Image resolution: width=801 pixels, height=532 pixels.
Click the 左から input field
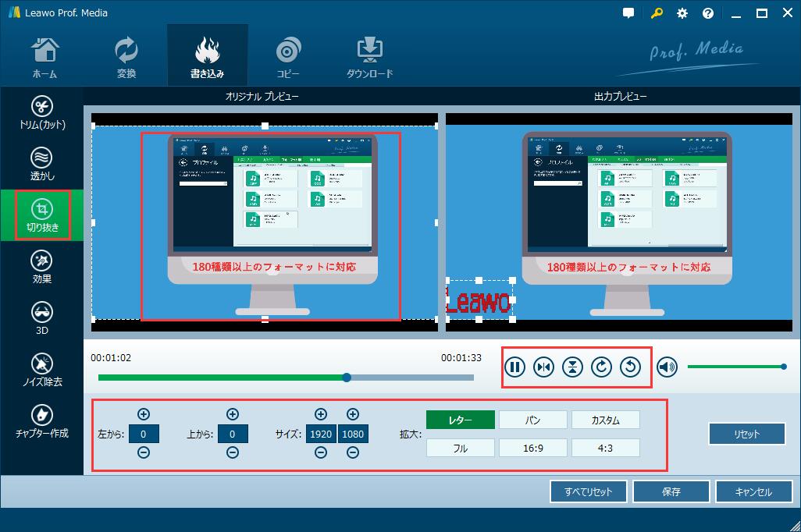click(144, 434)
